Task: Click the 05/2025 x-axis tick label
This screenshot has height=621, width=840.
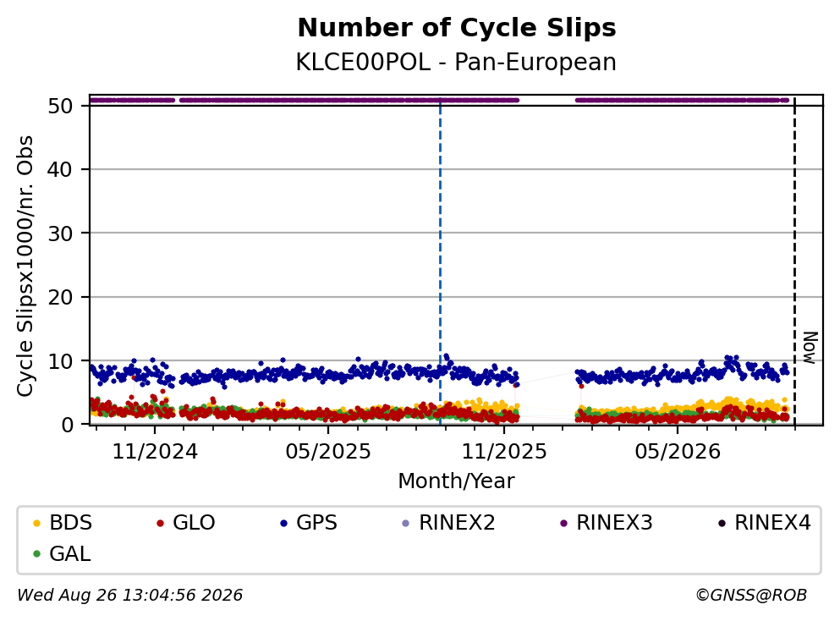Action: (x=328, y=453)
